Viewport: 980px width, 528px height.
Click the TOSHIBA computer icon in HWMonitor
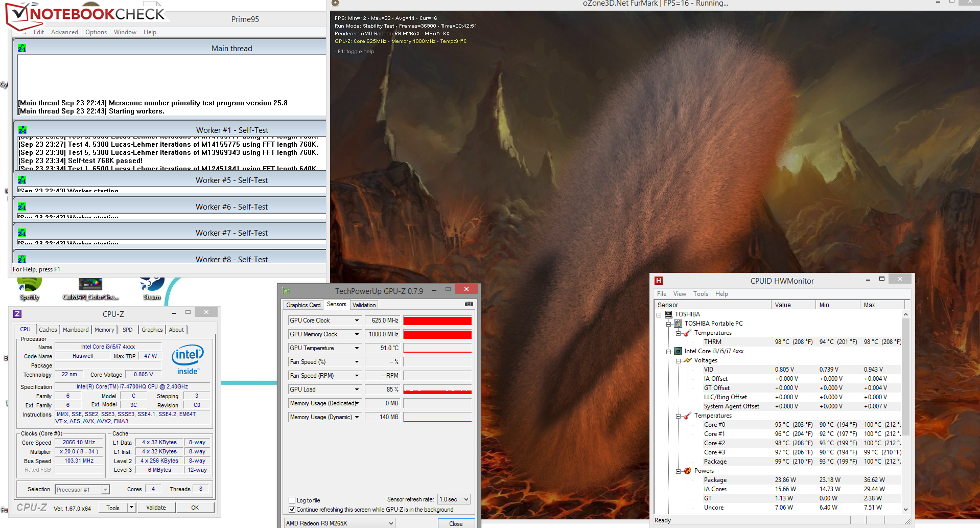(669, 314)
